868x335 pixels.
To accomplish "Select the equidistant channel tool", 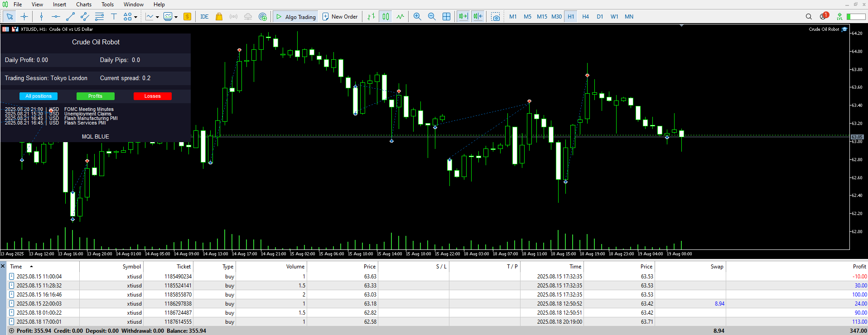I will click(85, 17).
